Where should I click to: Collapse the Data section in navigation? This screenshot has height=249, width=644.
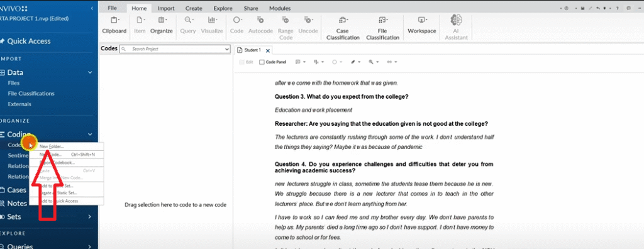[90, 73]
